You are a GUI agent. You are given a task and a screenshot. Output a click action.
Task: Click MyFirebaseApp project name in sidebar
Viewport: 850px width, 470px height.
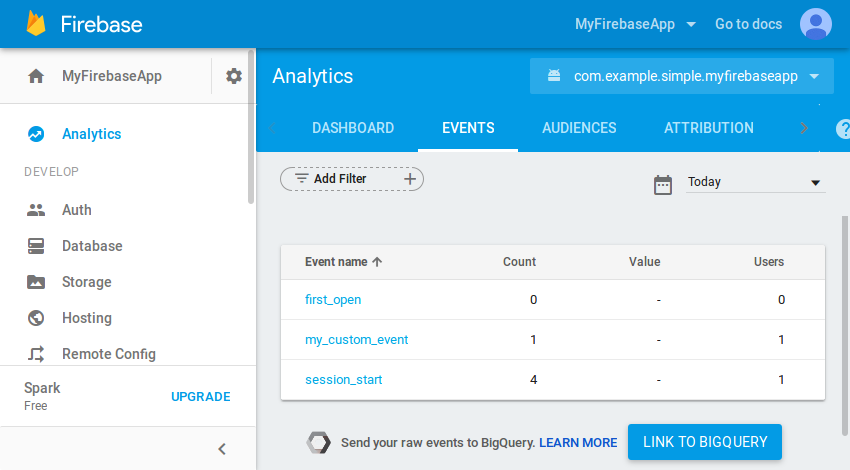click(112, 76)
